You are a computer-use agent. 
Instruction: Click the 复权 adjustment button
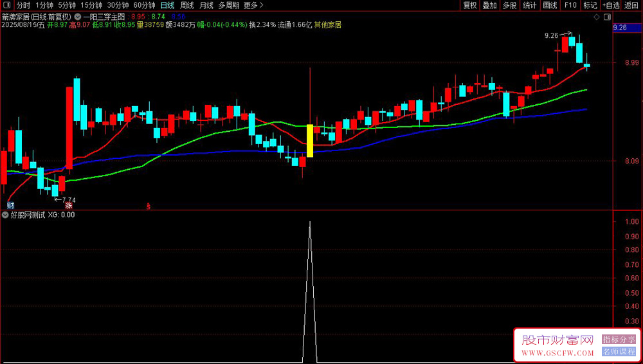pos(470,5)
